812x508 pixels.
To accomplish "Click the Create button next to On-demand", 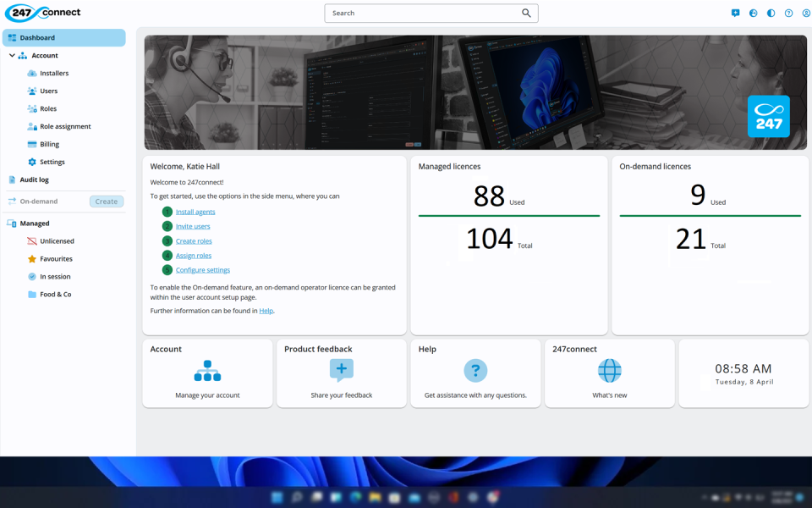I will [x=107, y=202].
